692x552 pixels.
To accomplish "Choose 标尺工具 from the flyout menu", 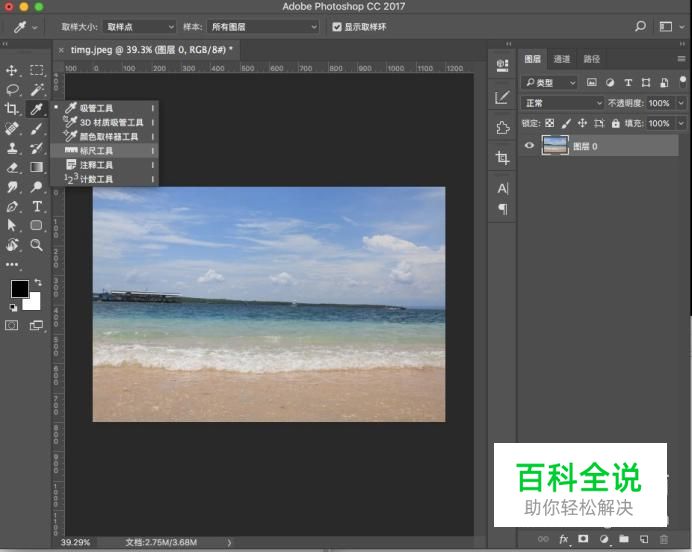I will [97, 151].
